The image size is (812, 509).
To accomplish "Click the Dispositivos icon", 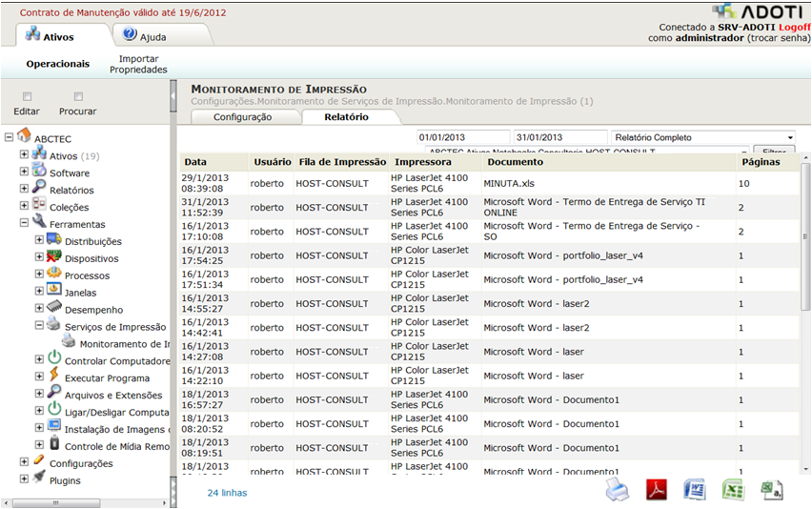I will click(54, 255).
